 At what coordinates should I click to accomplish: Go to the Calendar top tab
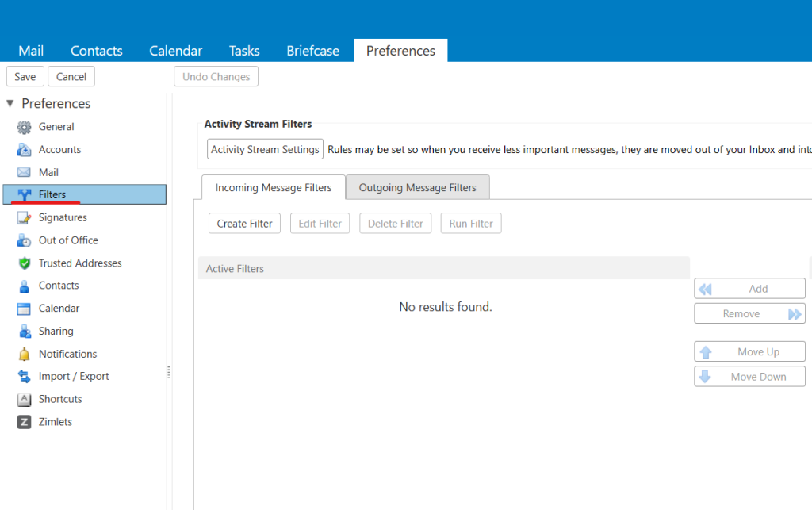click(175, 51)
